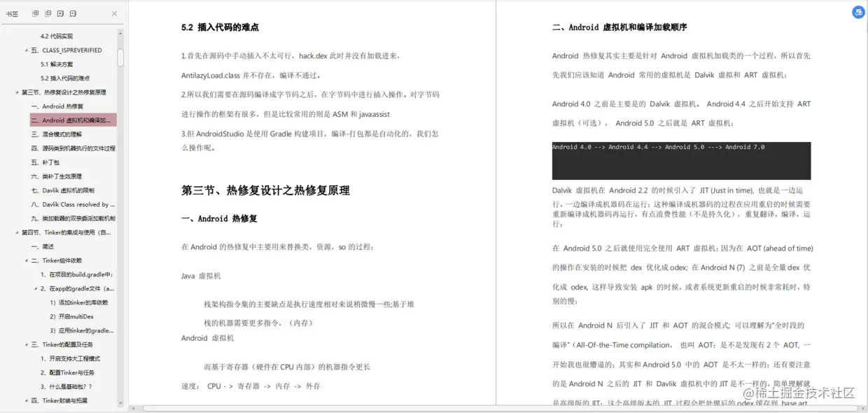
Task: Open bookmark 第三节、热修复设计之热修复原理
Action: pos(64,92)
